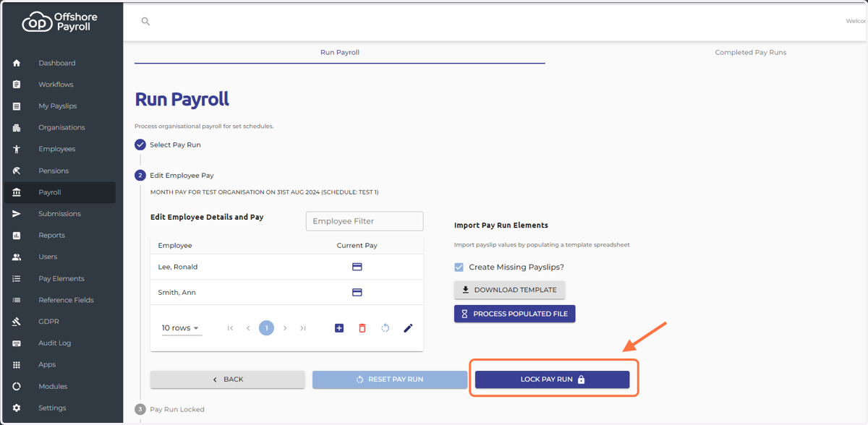The width and height of the screenshot is (868, 425).
Task: Click the Payroll bank icon
Action: pyautogui.click(x=17, y=192)
